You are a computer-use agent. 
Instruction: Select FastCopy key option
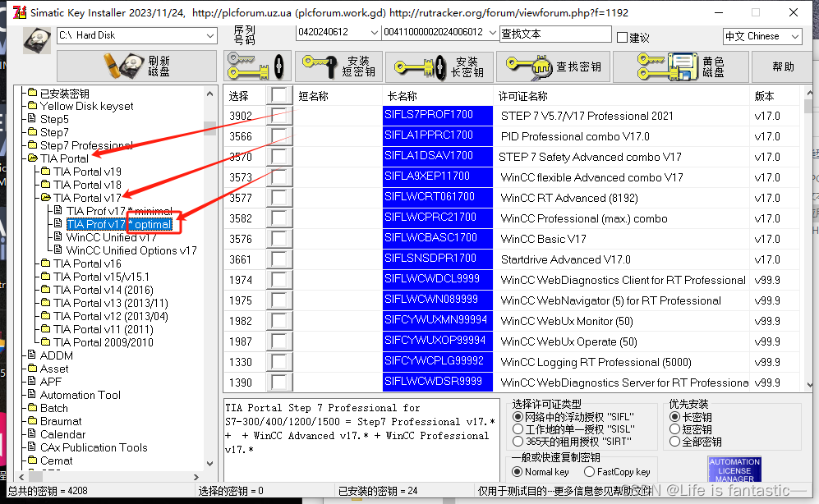click(x=589, y=472)
